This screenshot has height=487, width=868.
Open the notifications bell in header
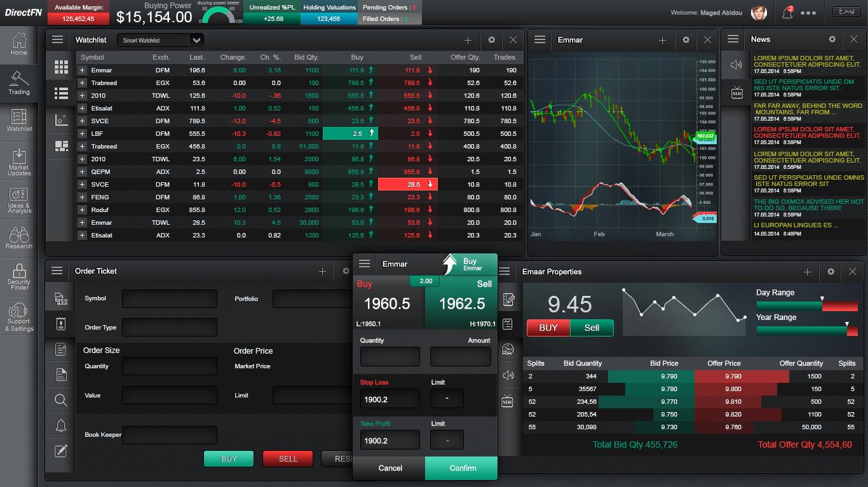tap(787, 13)
